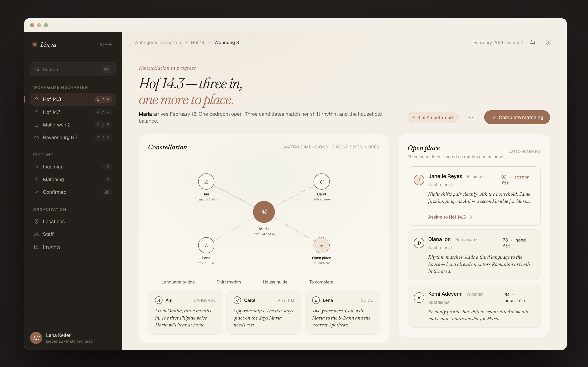588x367 pixels.
Task: Click Lena Keller LK profile avatar
Action: [x=36, y=338]
